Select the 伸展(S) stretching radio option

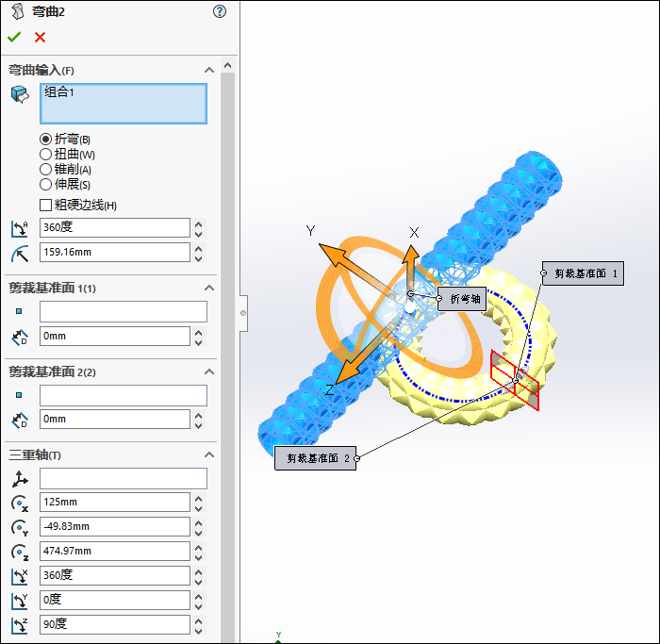pyautogui.click(x=45, y=185)
